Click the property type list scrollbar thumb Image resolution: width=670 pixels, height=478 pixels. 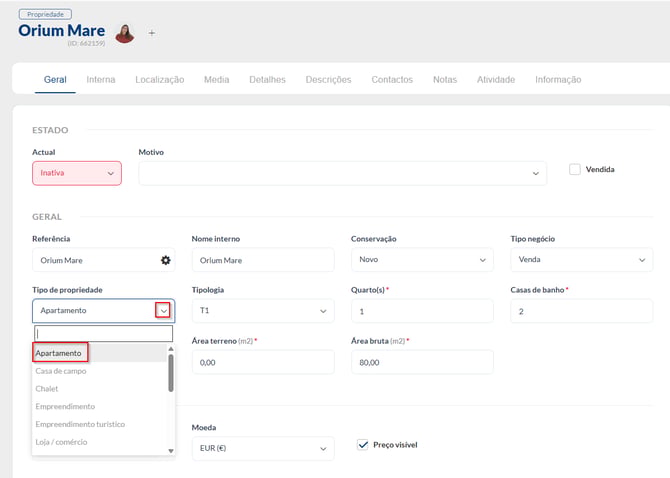coord(171,373)
